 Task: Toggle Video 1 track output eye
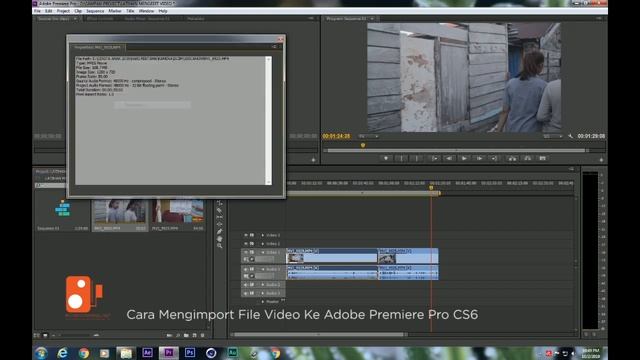[246, 252]
